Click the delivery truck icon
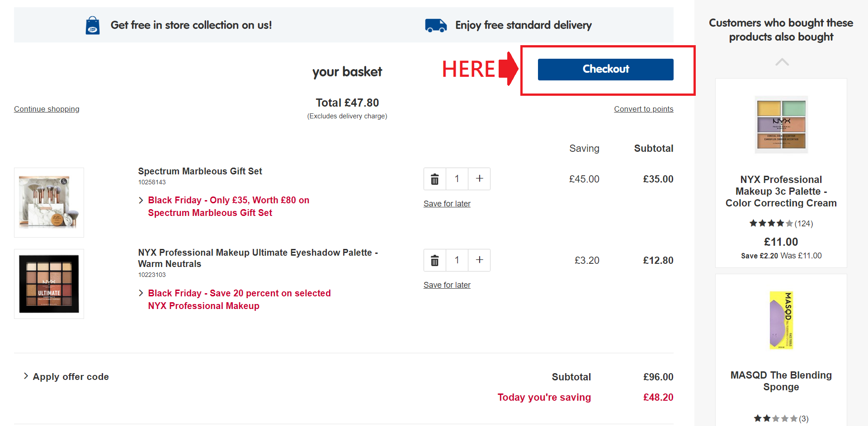 pyautogui.click(x=435, y=25)
